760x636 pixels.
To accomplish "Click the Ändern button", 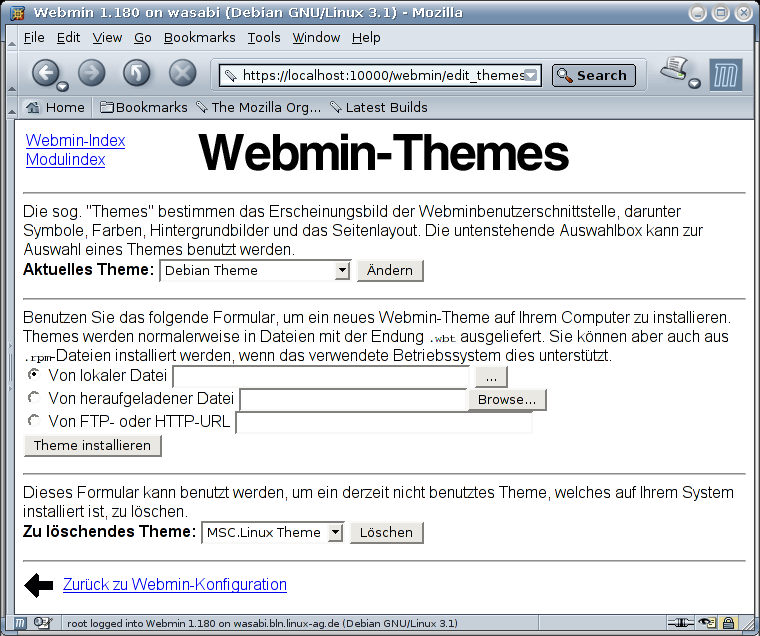I will [x=390, y=270].
